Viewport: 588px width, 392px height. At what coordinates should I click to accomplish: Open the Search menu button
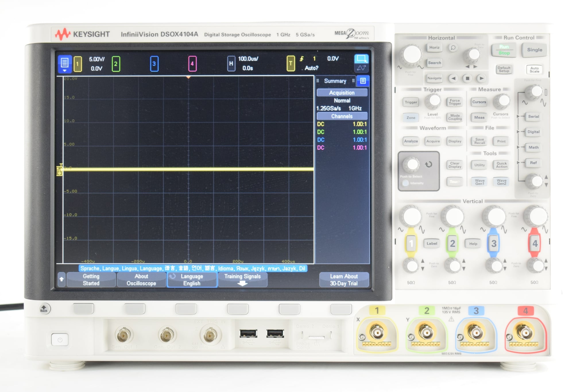click(x=434, y=63)
